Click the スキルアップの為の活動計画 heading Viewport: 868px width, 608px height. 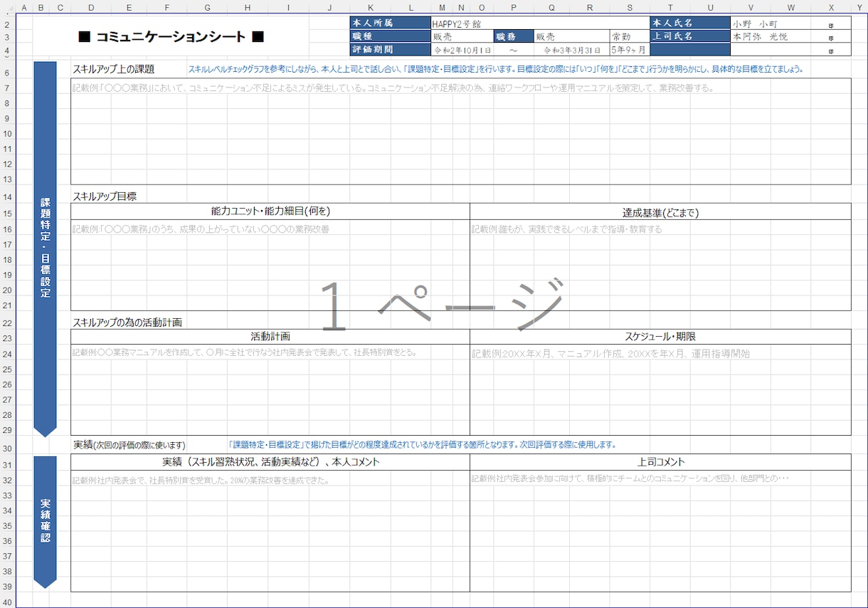(x=127, y=323)
